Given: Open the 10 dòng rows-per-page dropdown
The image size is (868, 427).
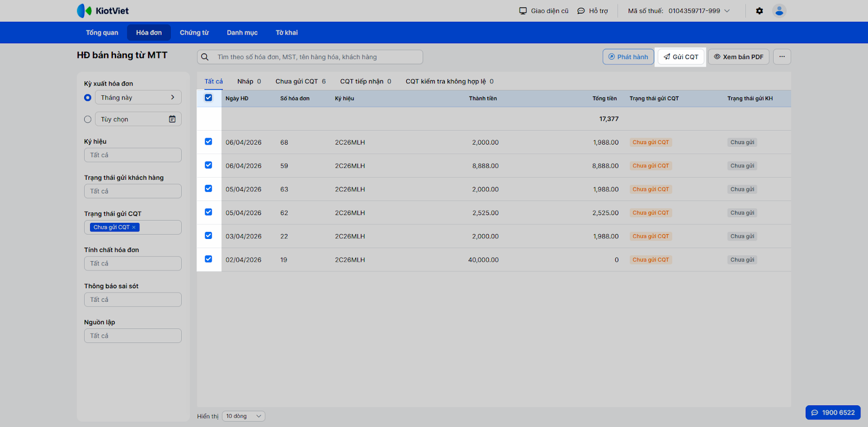Looking at the screenshot, I should [x=244, y=416].
